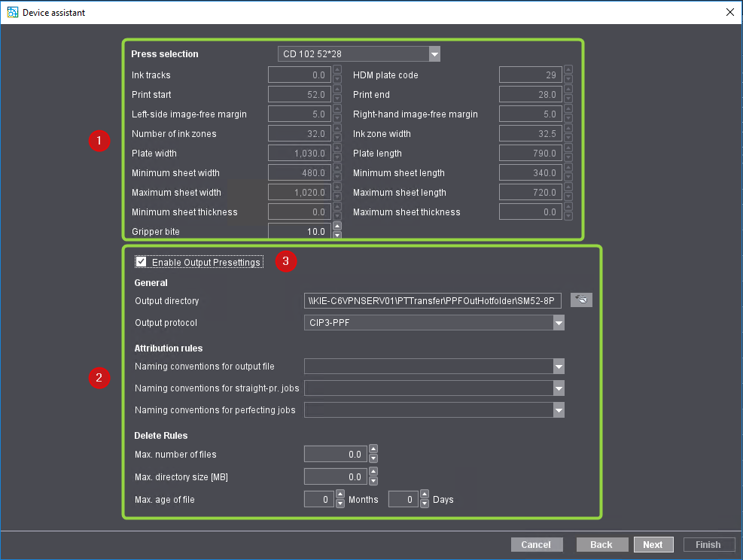Click the Cancel button

tap(536, 544)
